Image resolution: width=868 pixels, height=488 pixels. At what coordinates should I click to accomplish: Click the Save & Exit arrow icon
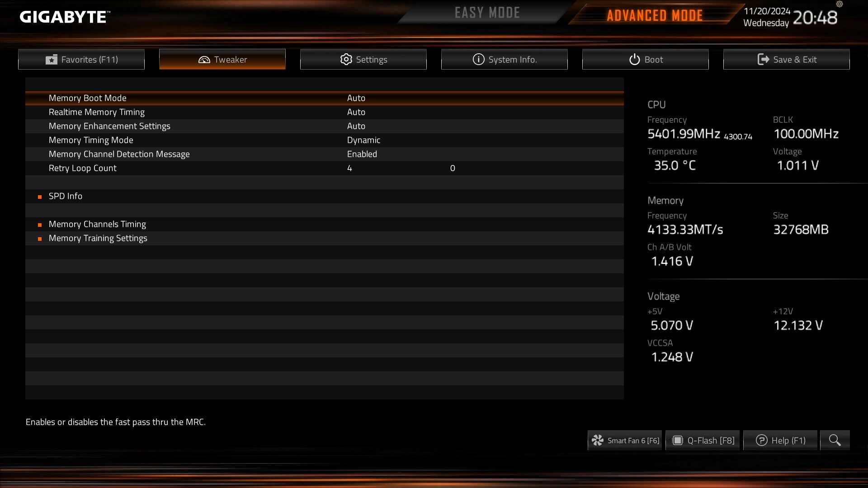(x=763, y=59)
